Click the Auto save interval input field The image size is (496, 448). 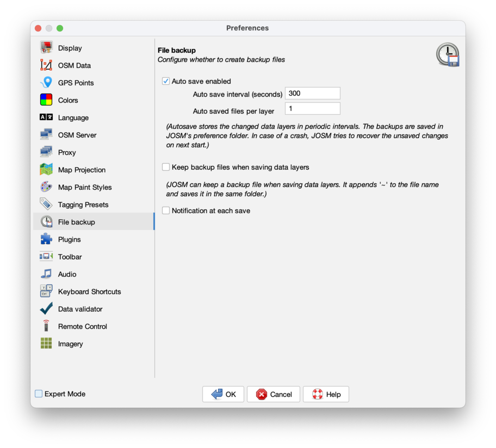[312, 93]
